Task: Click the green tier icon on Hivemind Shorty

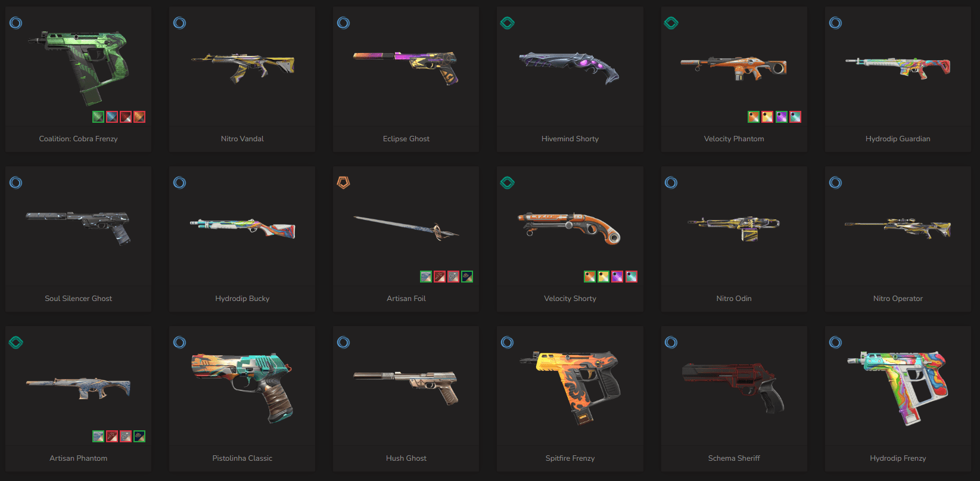Action: point(508,23)
